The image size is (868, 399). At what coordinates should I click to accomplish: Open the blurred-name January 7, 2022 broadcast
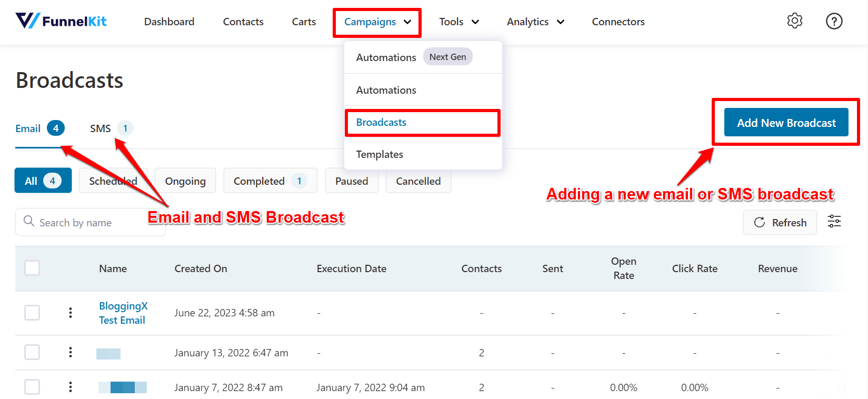click(x=123, y=387)
